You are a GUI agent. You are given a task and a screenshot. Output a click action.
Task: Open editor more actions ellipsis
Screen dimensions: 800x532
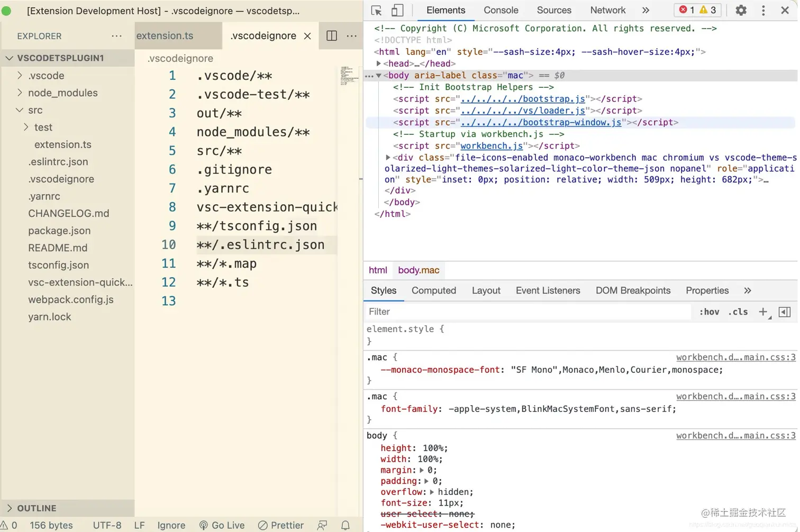point(351,36)
